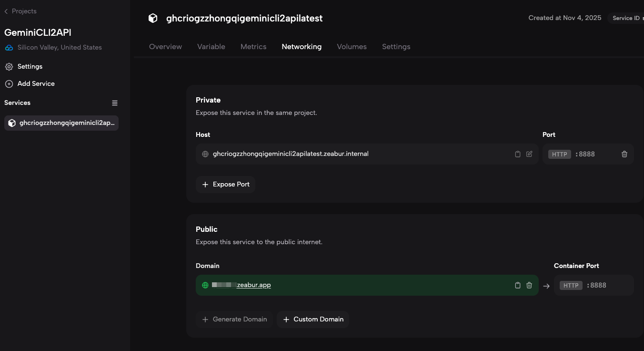This screenshot has height=351, width=644.
Task: Open the zeabur.app domain link
Action: coord(253,285)
